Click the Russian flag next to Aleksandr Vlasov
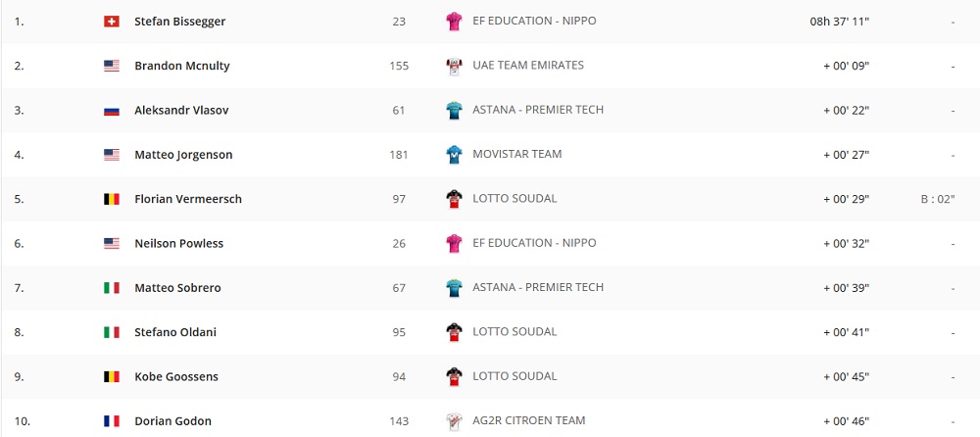980x437 pixels. point(112,111)
